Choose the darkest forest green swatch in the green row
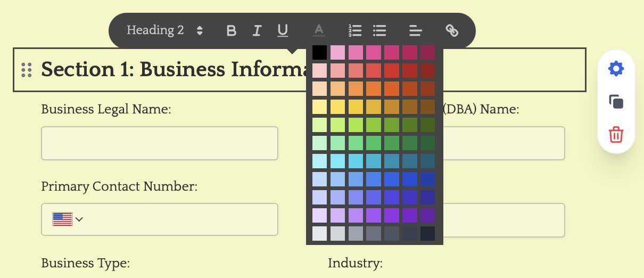This screenshot has width=644, height=278. point(428,143)
